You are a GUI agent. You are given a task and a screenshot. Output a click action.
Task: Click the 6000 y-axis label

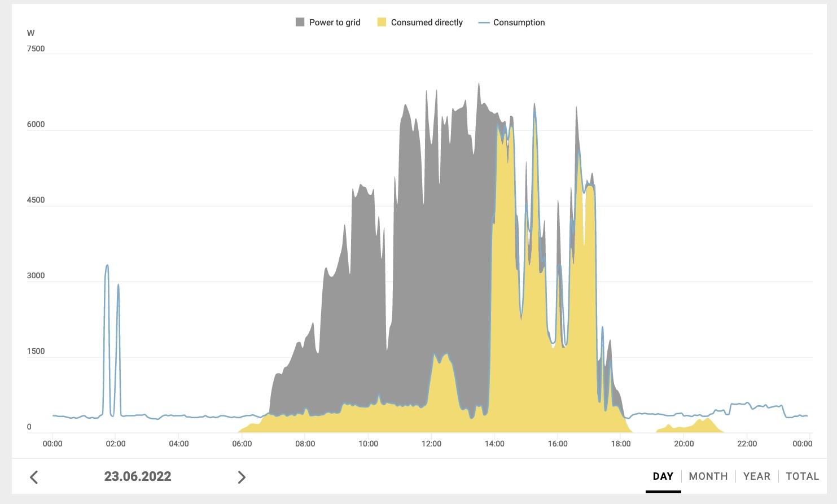(36, 125)
